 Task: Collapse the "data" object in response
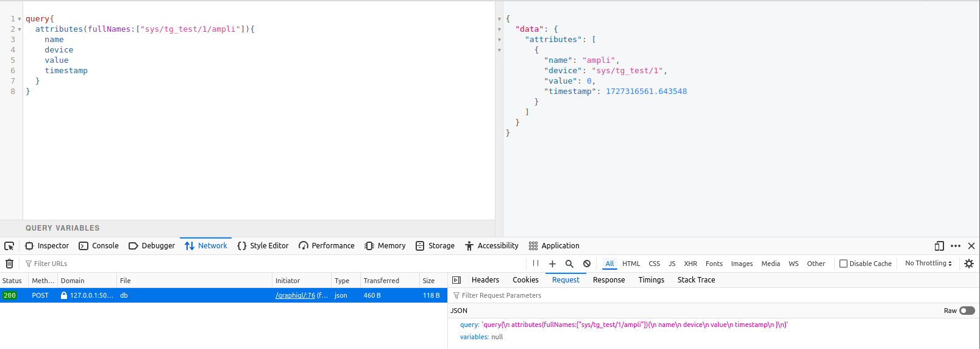pyautogui.click(x=500, y=29)
